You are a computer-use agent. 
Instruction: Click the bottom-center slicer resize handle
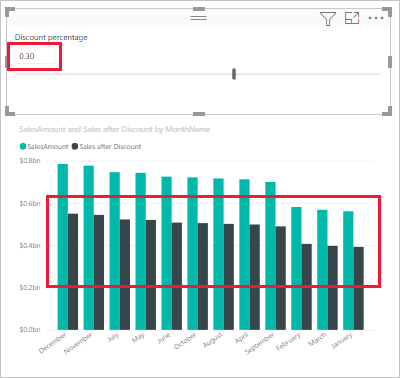(199, 114)
